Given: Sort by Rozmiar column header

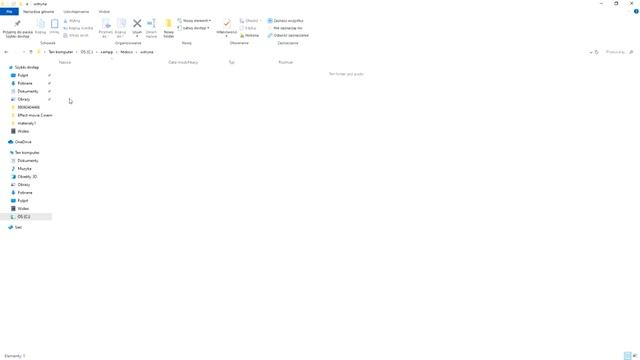Looking at the screenshot, I should point(286,62).
